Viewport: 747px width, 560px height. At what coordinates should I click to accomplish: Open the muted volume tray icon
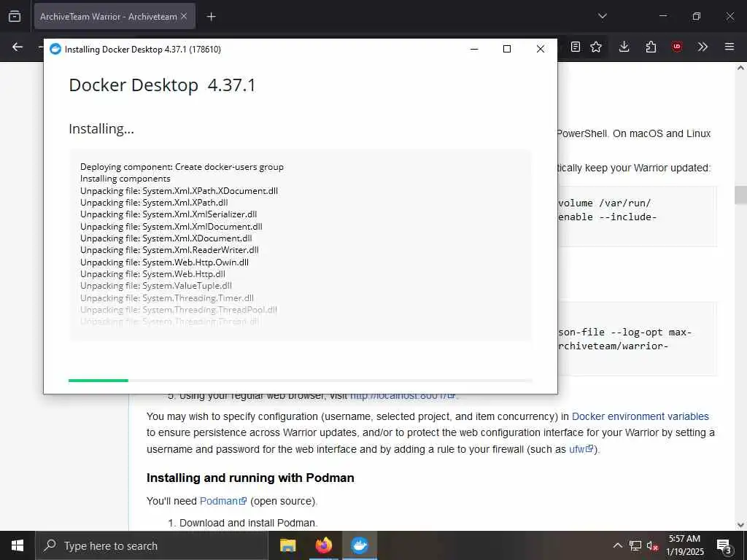click(x=652, y=545)
